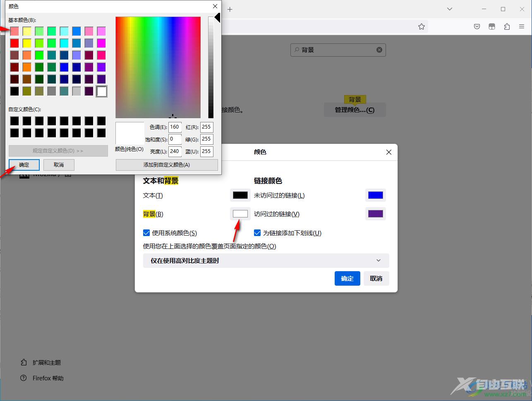
Task: Pick the 背景 white color swatch
Action: click(x=240, y=214)
